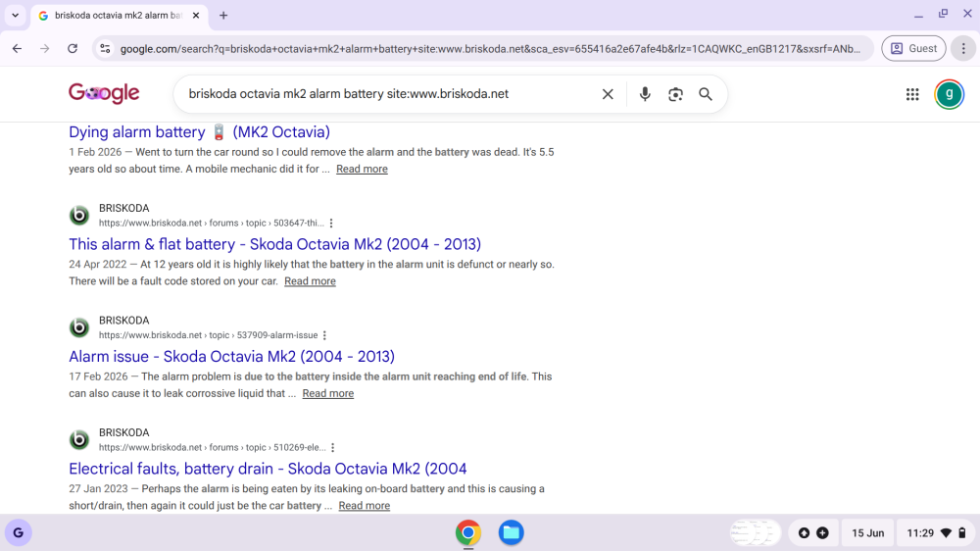Go back with the browser back arrow

tap(17, 49)
